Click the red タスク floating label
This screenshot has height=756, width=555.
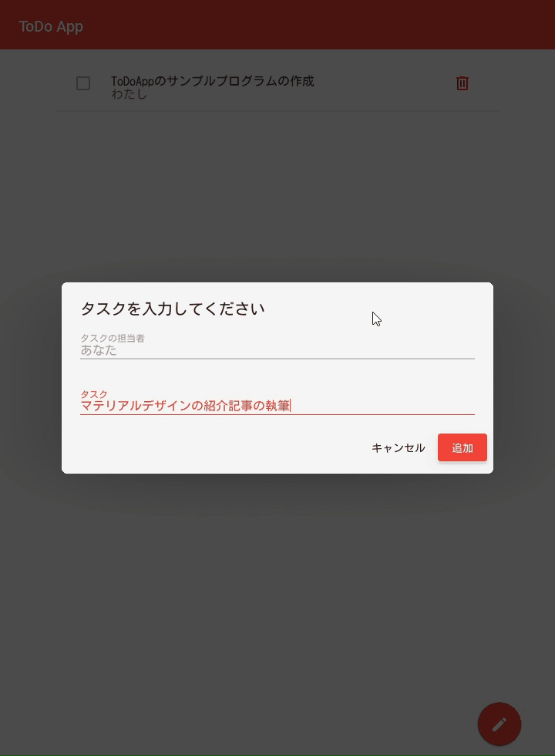[93, 394]
